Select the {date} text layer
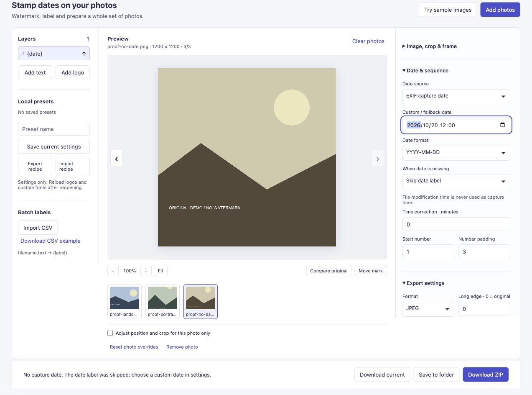532x395 pixels. click(x=54, y=54)
